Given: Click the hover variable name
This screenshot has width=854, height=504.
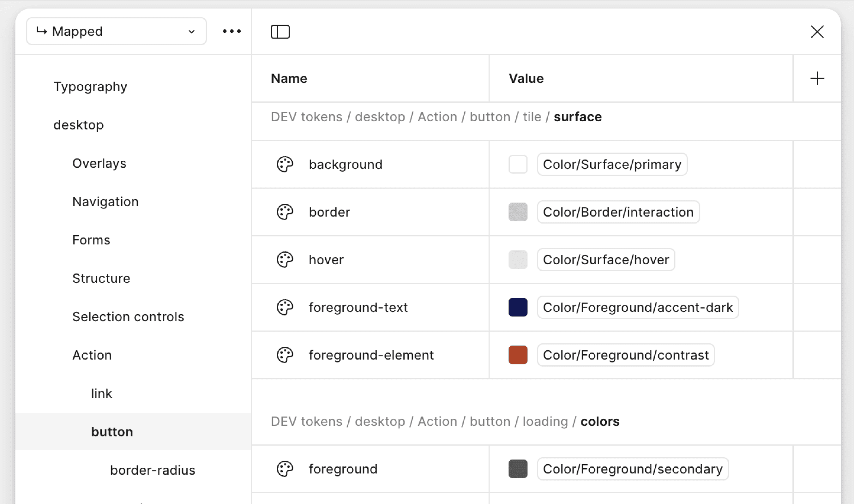Looking at the screenshot, I should click(x=326, y=260).
